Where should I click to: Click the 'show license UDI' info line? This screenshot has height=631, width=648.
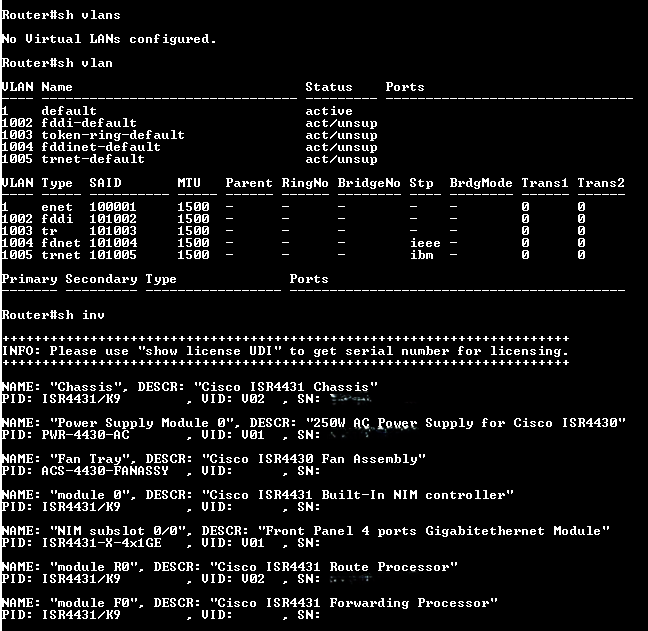coord(285,351)
